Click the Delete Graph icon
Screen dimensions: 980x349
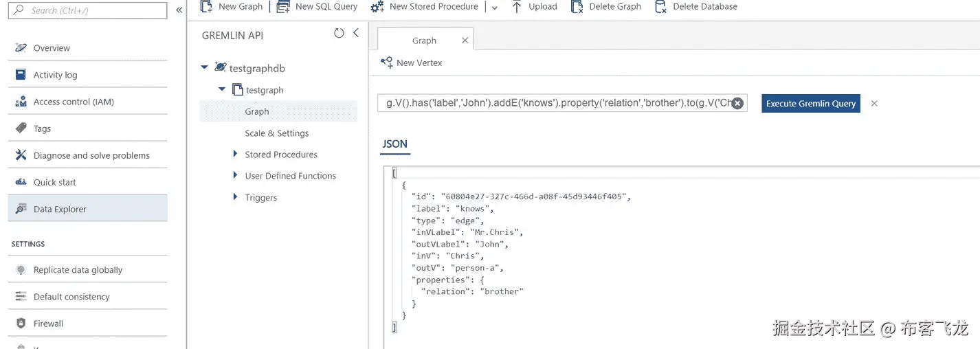tap(577, 7)
